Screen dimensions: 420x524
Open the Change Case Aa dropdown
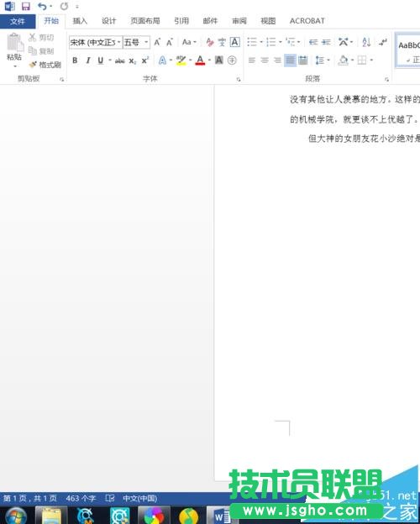[189, 42]
